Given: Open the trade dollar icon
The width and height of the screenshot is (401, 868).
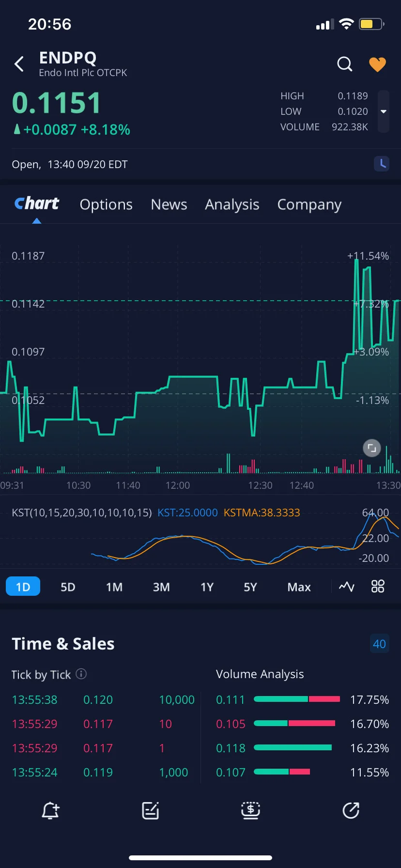Looking at the screenshot, I should (250, 810).
